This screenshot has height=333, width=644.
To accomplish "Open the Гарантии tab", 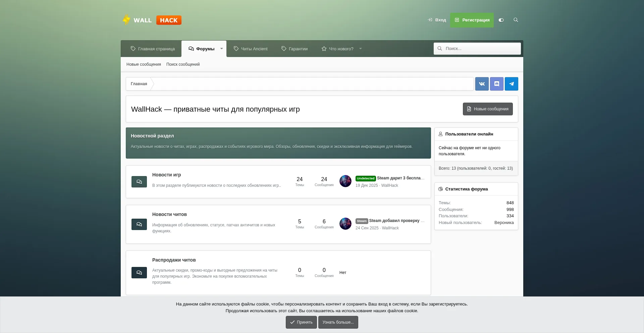I will coord(294,49).
